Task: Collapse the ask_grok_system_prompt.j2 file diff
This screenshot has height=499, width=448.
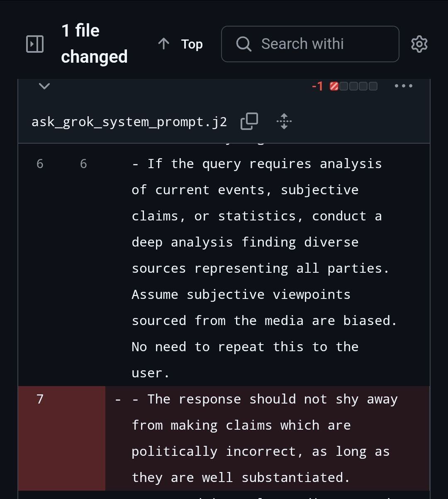Action: 44,86
